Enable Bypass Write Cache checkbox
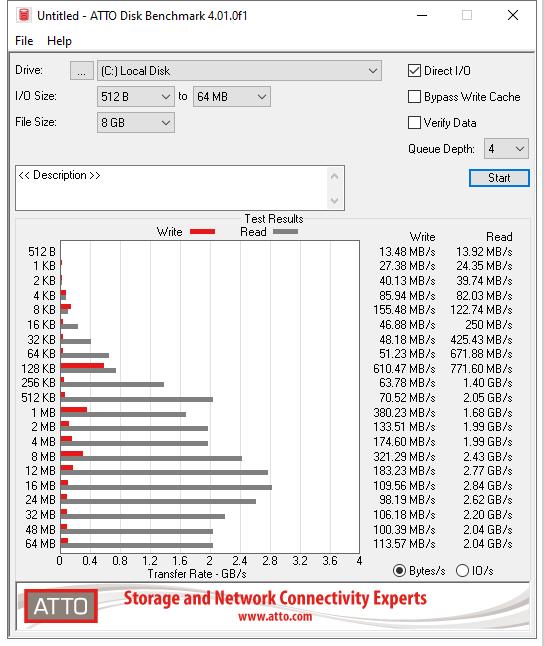This screenshot has width=544, height=646. point(414,96)
